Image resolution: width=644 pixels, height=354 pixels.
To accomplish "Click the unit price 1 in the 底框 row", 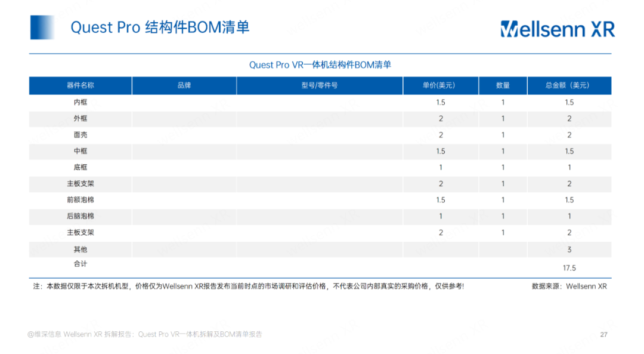I will click(x=441, y=167).
